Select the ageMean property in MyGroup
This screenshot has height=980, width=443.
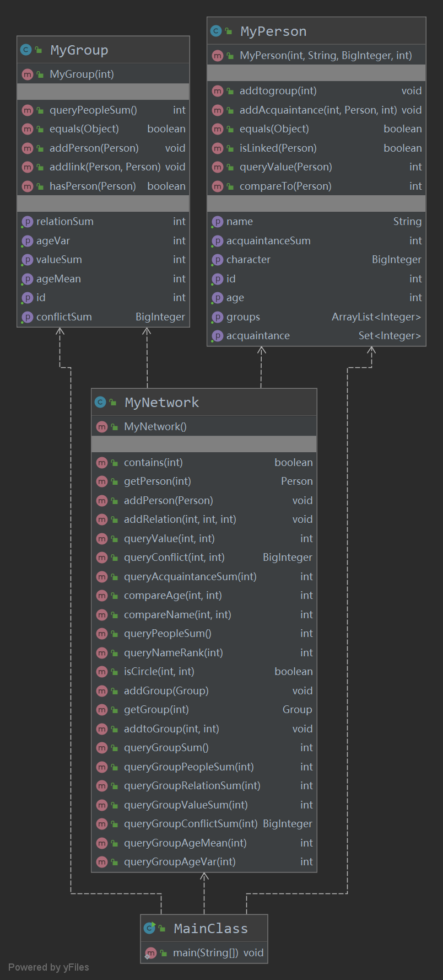tap(58, 279)
